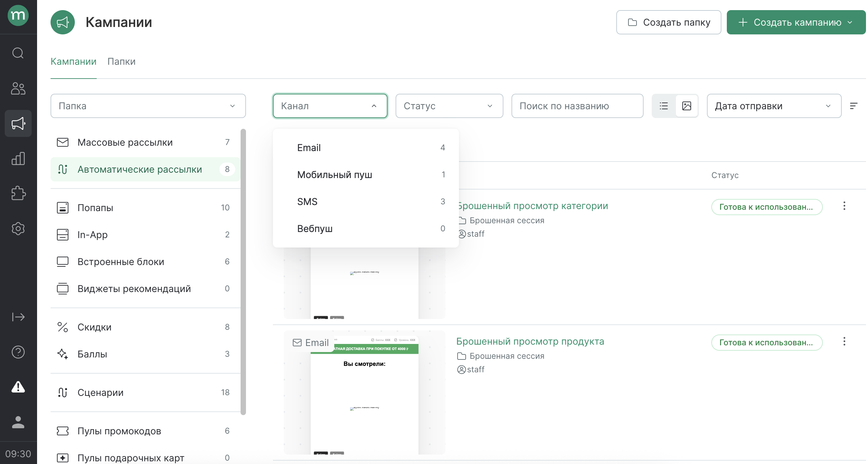Click the Создать папку button
The height and width of the screenshot is (464, 868).
[669, 22]
